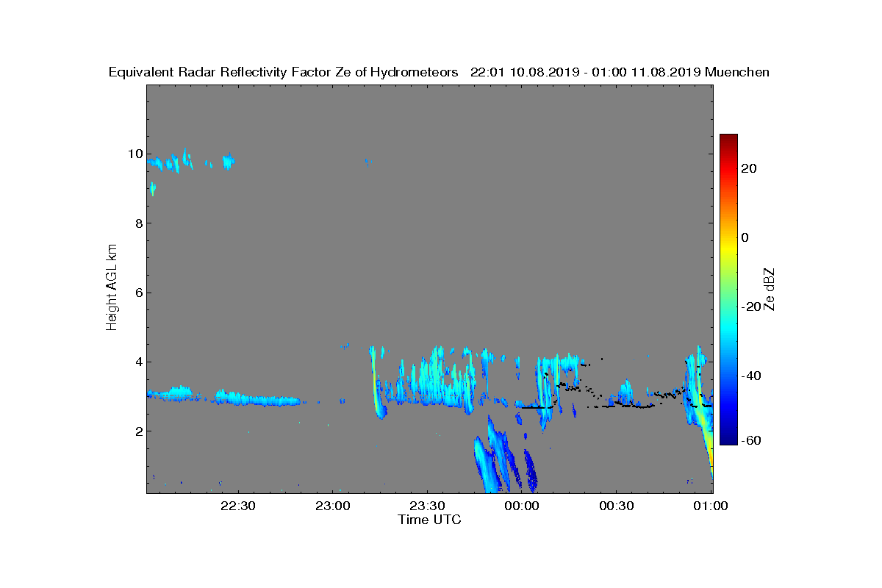Click the '23:00' time tick label

[x=334, y=506]
